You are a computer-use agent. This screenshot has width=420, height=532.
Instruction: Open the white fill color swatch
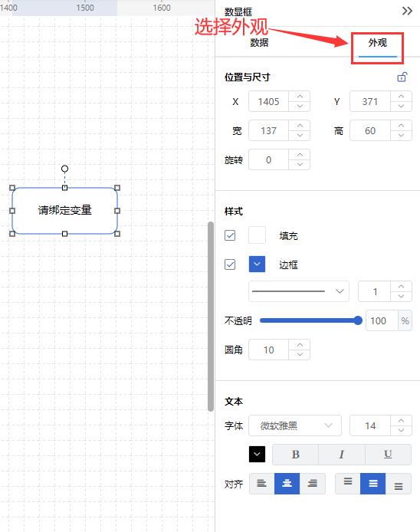tap(258, 235)
